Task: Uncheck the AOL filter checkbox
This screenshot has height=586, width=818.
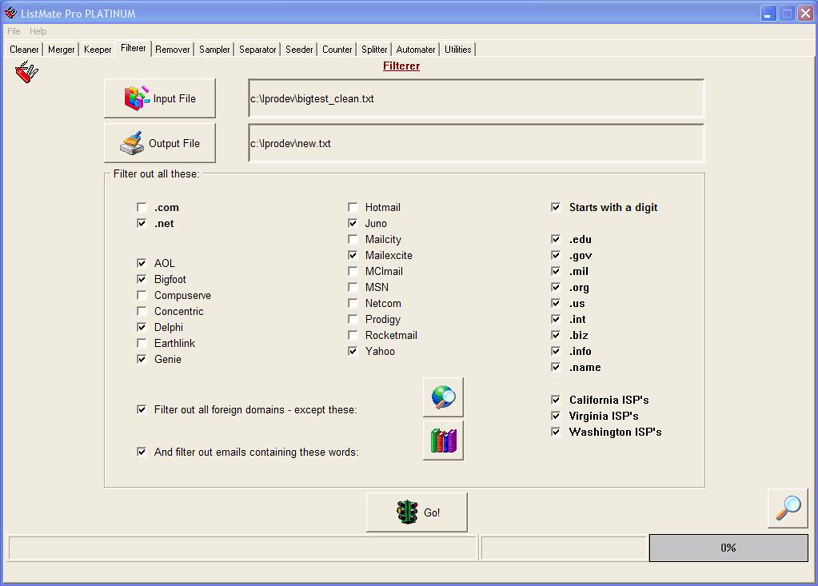Action: point(142,264)
